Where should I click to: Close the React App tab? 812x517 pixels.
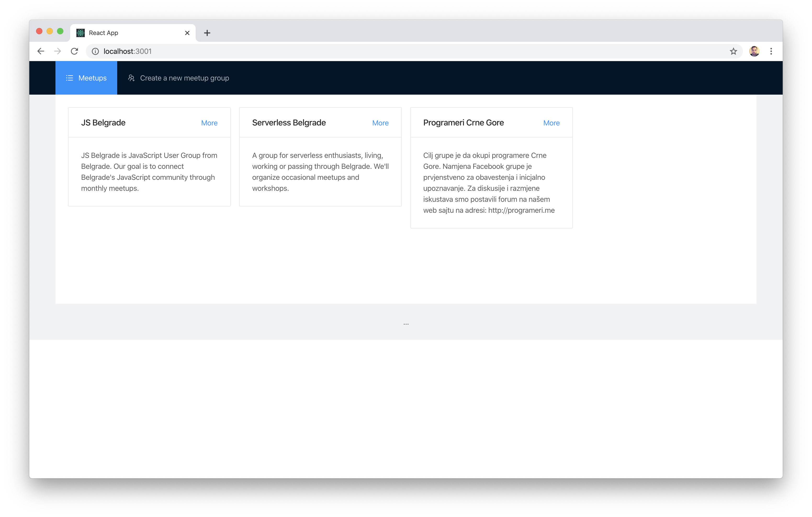point(187,33)
